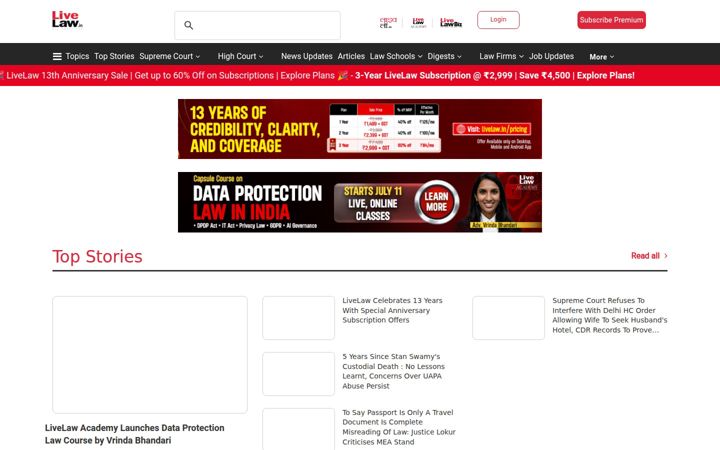Click the search magnifier icon
This screenshot has height=450, width=720.
(188, 25)
